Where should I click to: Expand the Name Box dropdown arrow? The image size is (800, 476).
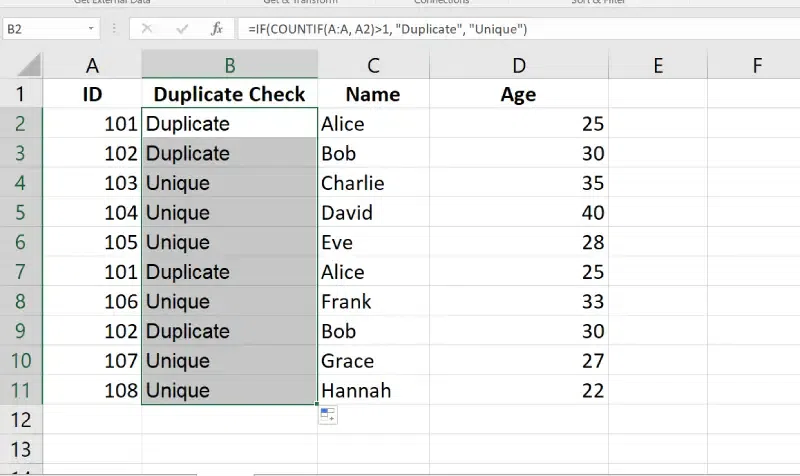coord(92,29)
